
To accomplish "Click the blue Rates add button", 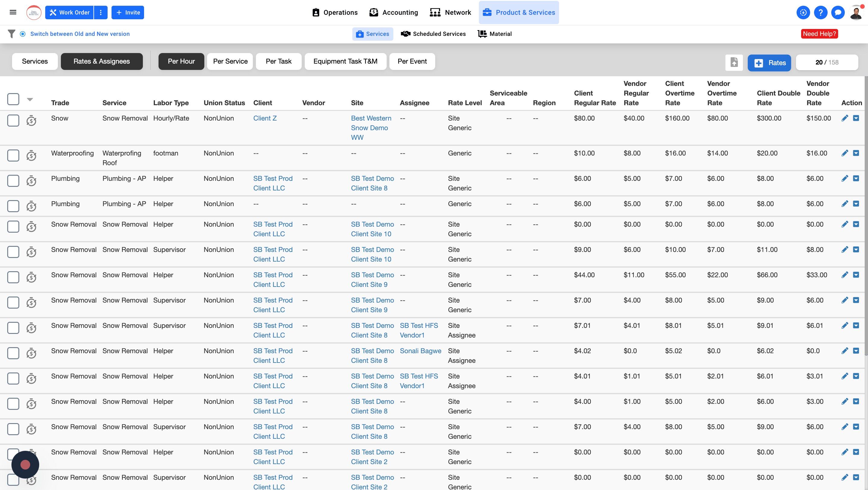I will coord(769,63).
